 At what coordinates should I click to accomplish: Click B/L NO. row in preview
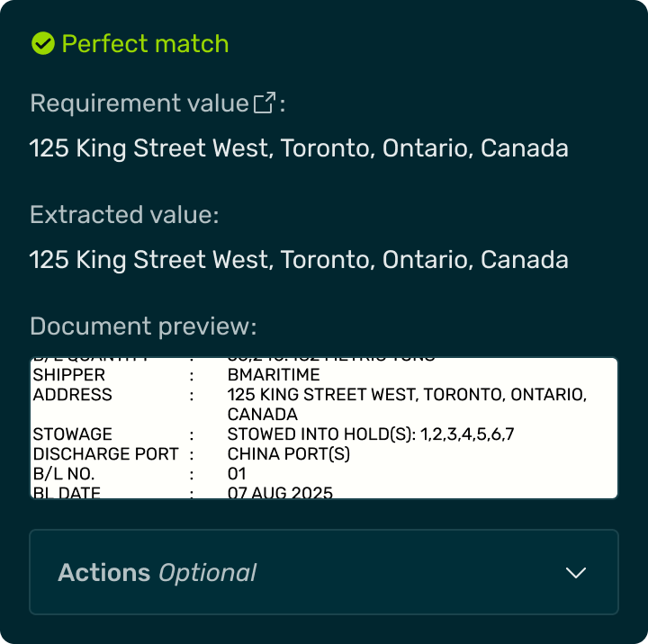[63, 474]
